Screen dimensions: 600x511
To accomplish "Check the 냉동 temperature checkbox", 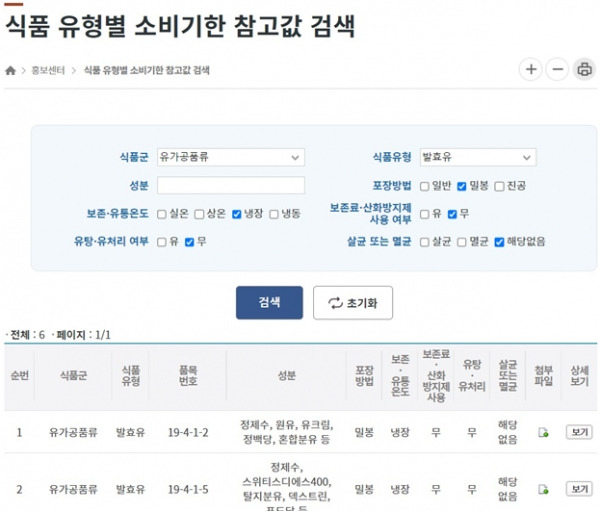I will [274, 214].
